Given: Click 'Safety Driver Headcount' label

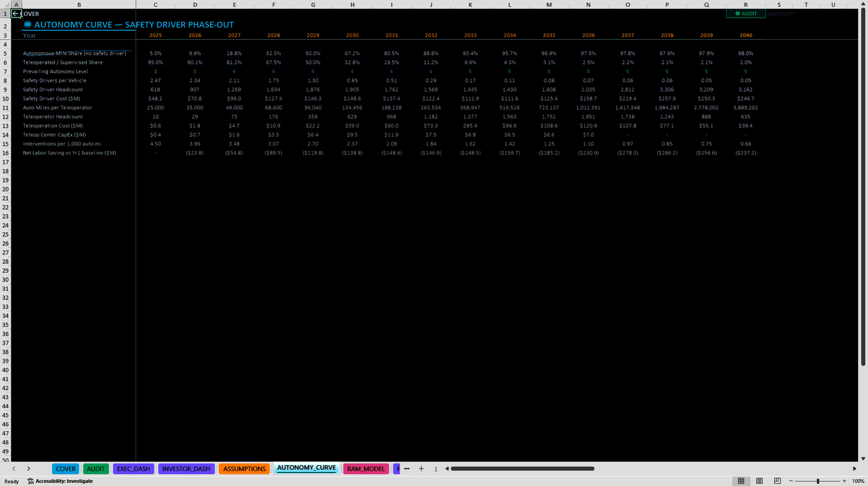Looking at the screenshot, I should tap(53, 89).
